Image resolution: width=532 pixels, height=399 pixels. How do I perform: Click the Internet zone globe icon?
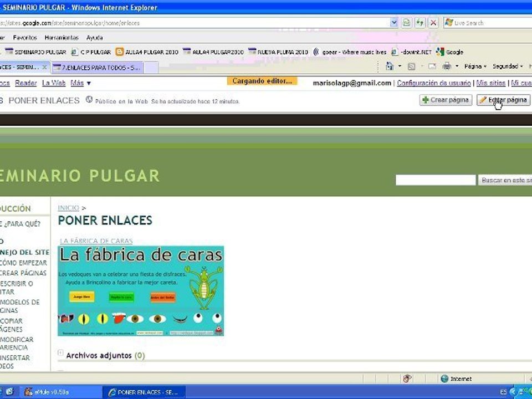[444, 378]
